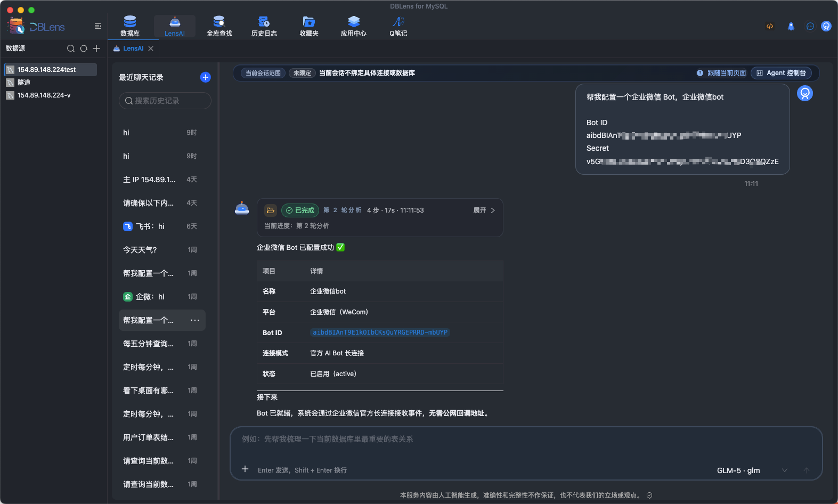Click the LensAI bot avatar beside the reply
Viewport: 838px width, 504px height.
click(242, 208)
